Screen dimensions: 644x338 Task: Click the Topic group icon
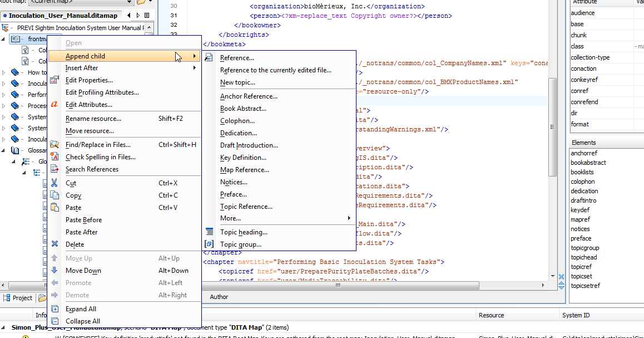click(210, 244)
